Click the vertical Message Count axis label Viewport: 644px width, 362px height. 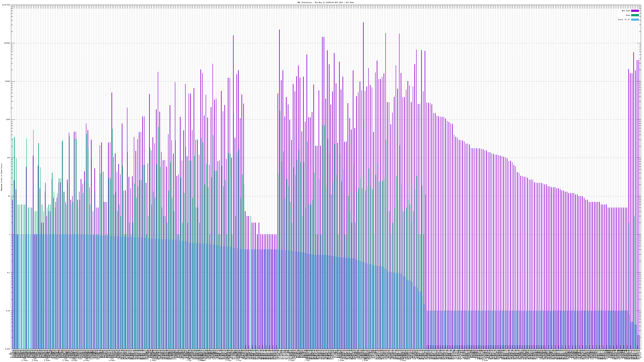[1, 177]
